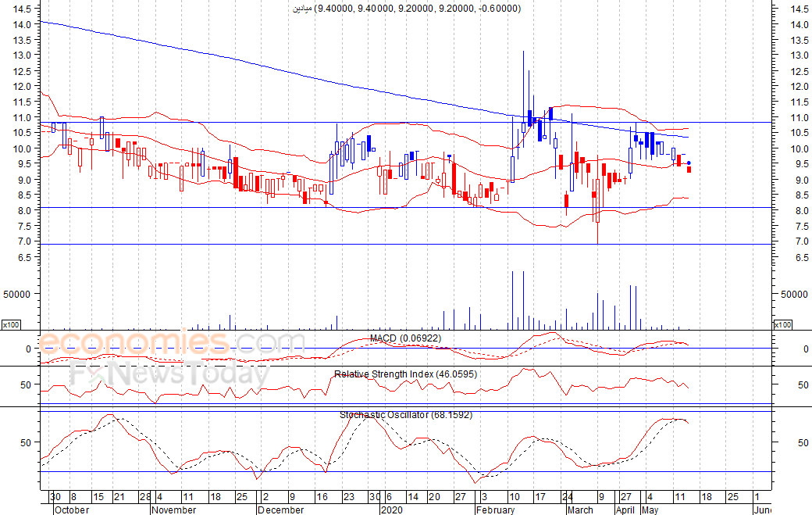The image size is (812, 515).
Task: Click the May month label on time axis
Action: tap(650, 510)
